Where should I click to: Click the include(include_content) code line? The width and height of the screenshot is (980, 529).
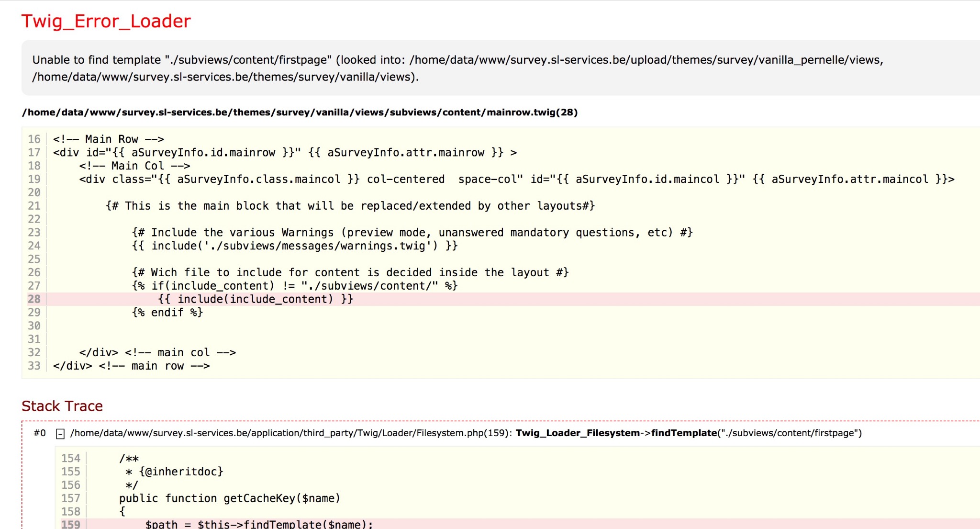click(256, 299)
